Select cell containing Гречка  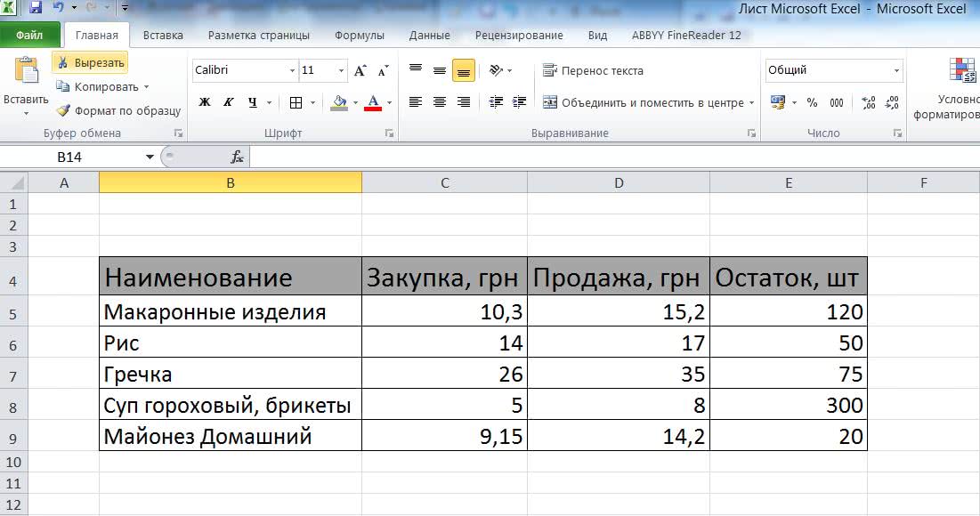(231, 374)
